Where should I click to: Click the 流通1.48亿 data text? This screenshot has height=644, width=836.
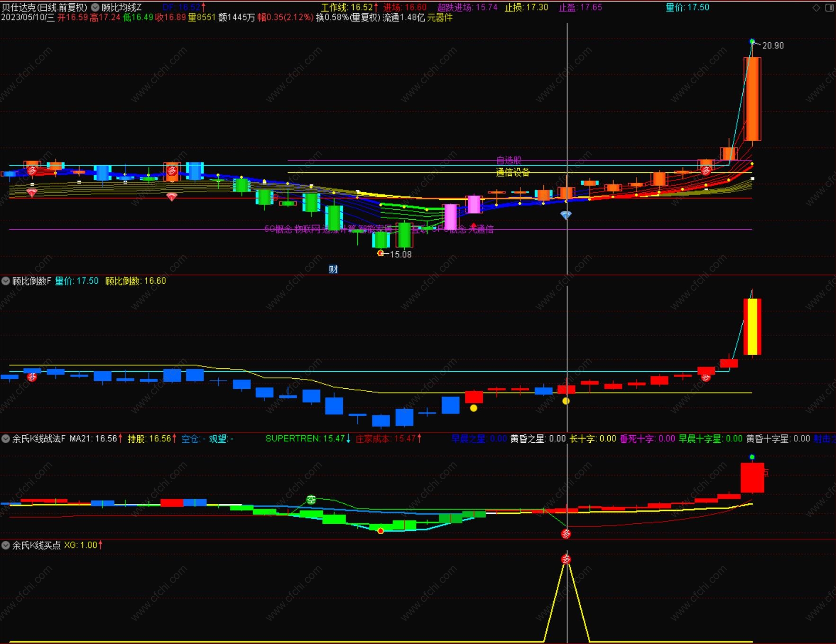click(404, 18)
